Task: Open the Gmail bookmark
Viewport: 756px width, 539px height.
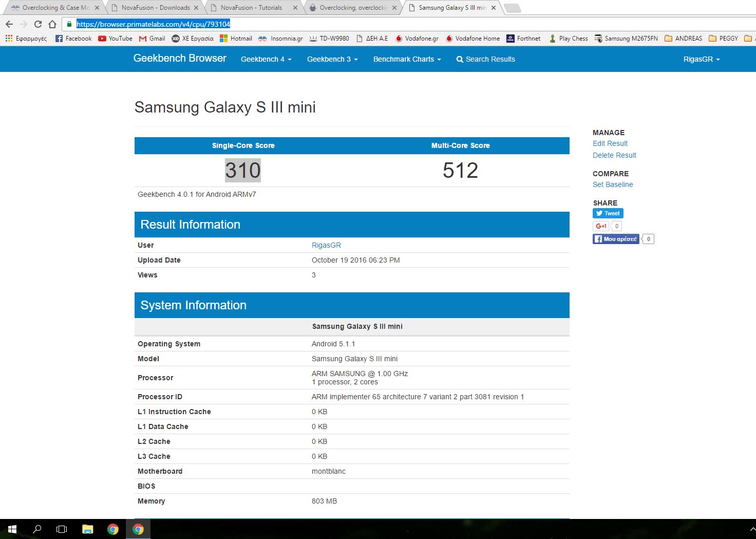Action: pyautogui.click(x=152, y=39)
